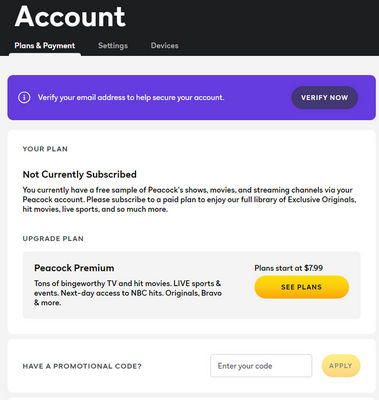The height and width of the screenshot is (400, 379).
Task: Click the Tons of bingeworthy TV description
Action: (128, 293)
